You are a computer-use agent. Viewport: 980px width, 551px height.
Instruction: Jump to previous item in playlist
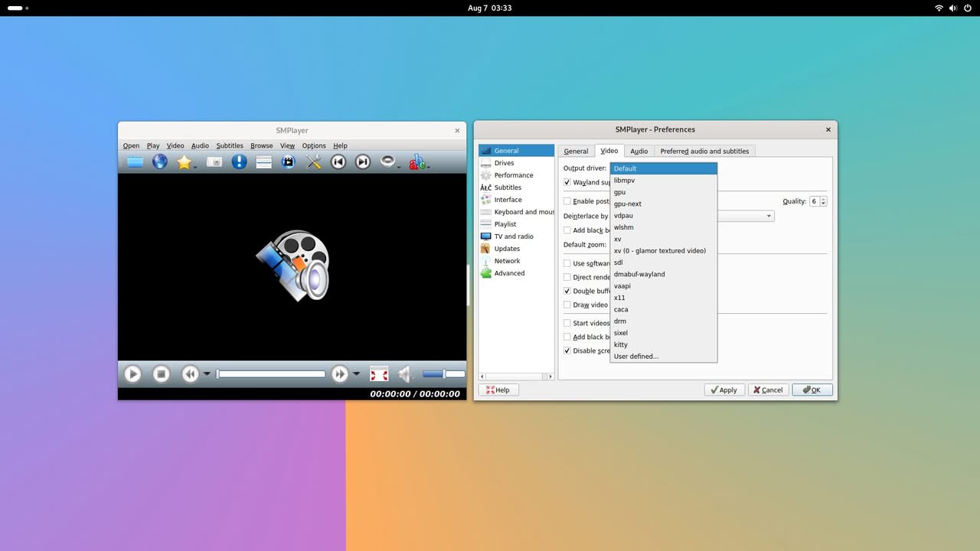[x=338, y=161]
